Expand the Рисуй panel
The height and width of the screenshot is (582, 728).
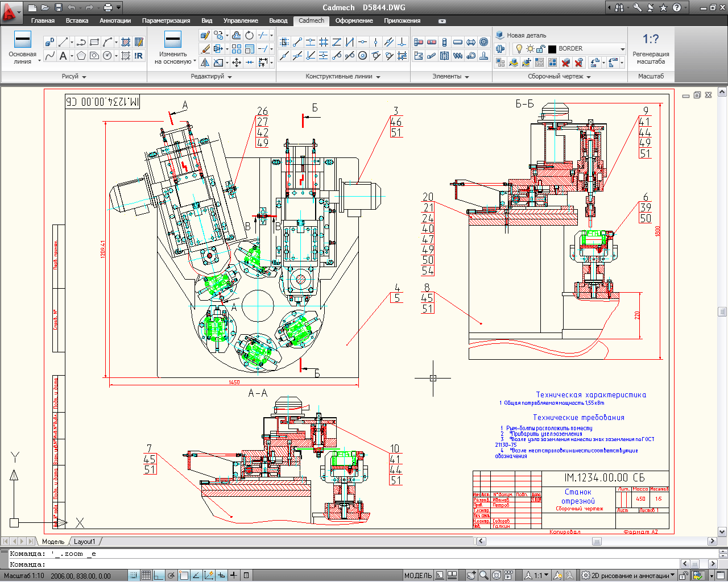74,76
